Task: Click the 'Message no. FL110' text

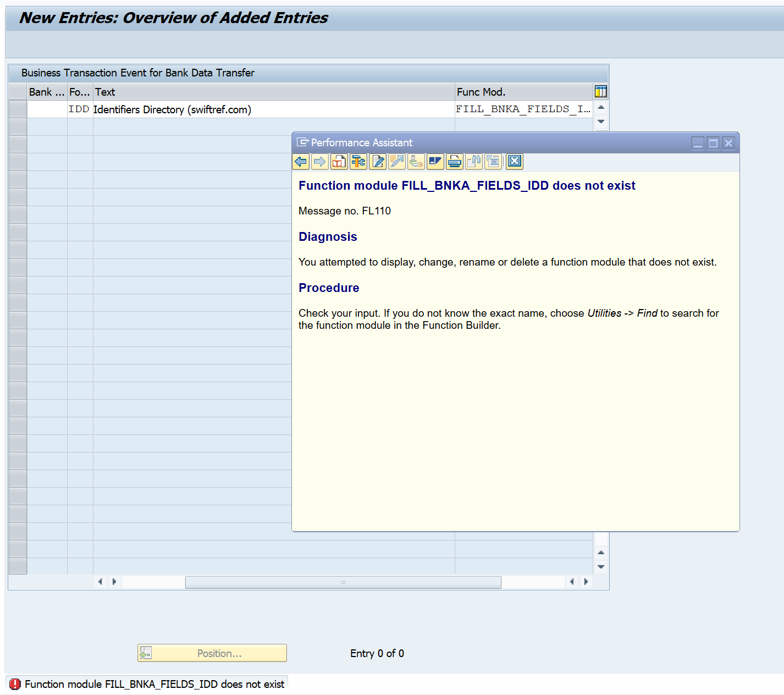Action: [x=345, y=211]
